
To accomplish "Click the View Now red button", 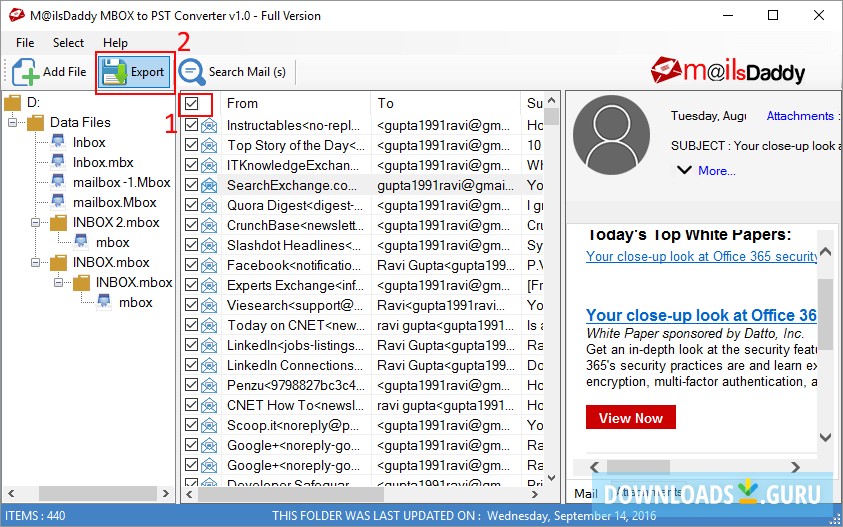I will (x=631, y=418).
